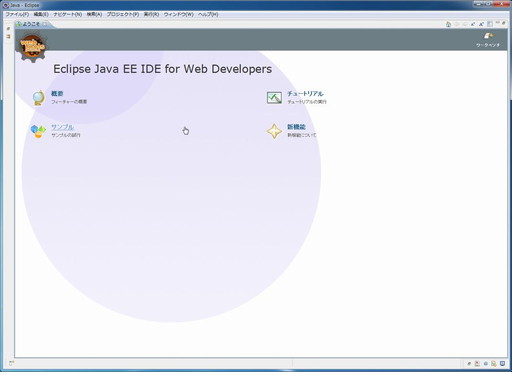Screen dimensions: 512x372
Task: Click the orange view icon in left trim
Action: 9,36
